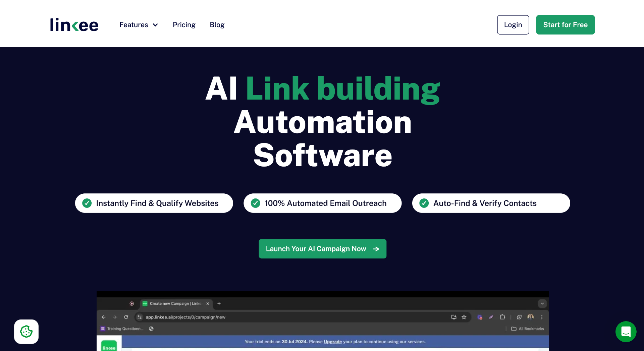
Task: Click the site settings icon beside the preview URL
Action: [140, 317]
